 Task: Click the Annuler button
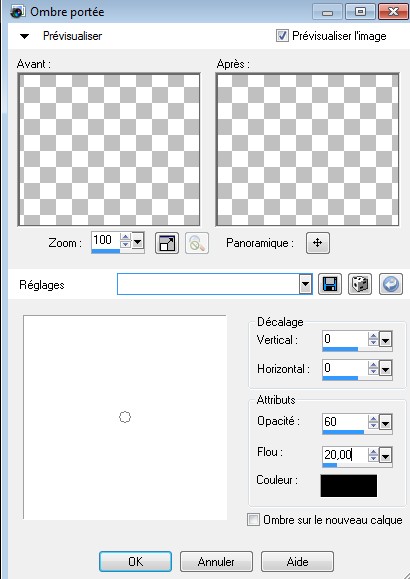(x=216, y=562)
